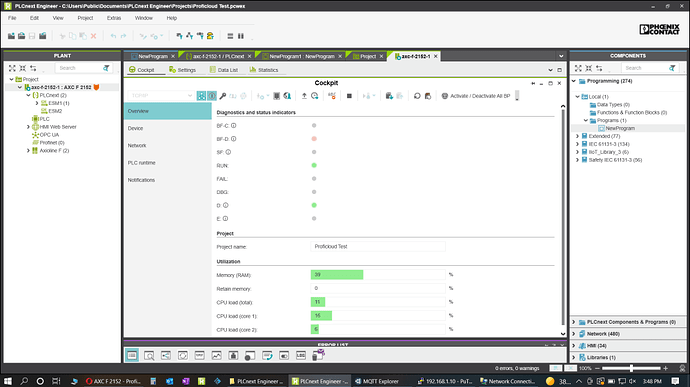Select the upload arrow icon in Cockpit toolbar

(304, 96)
